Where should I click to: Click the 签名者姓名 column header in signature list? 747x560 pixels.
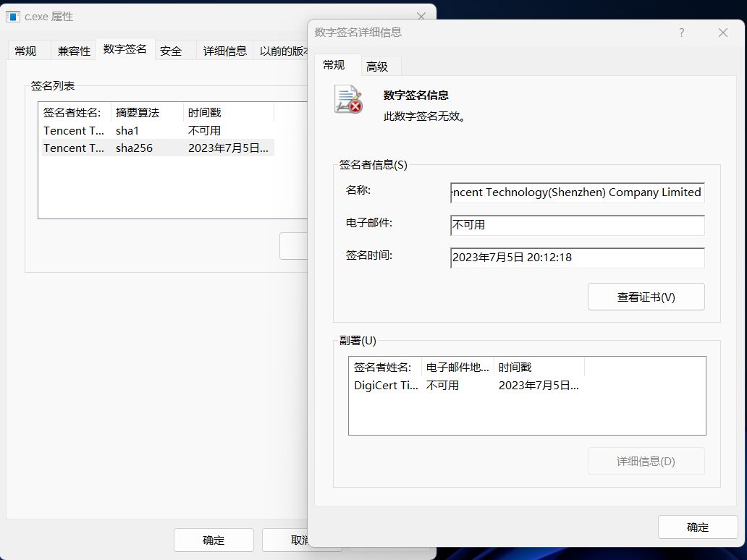point(75,112)
